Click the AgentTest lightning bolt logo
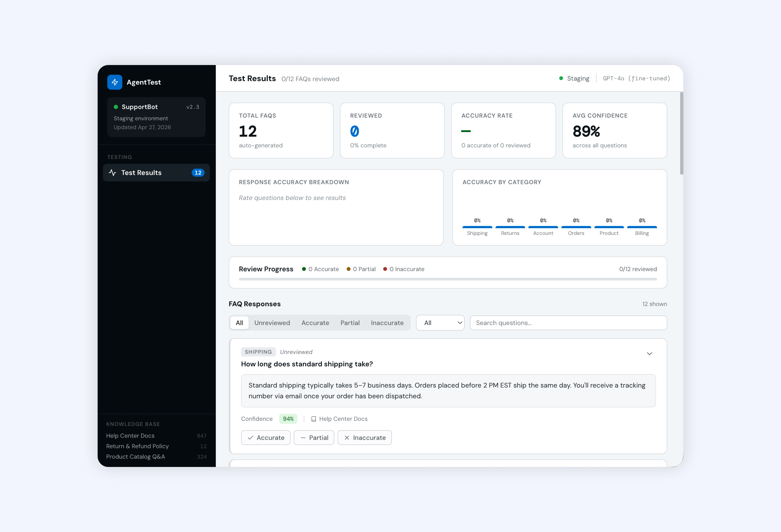 click(115, 82)
